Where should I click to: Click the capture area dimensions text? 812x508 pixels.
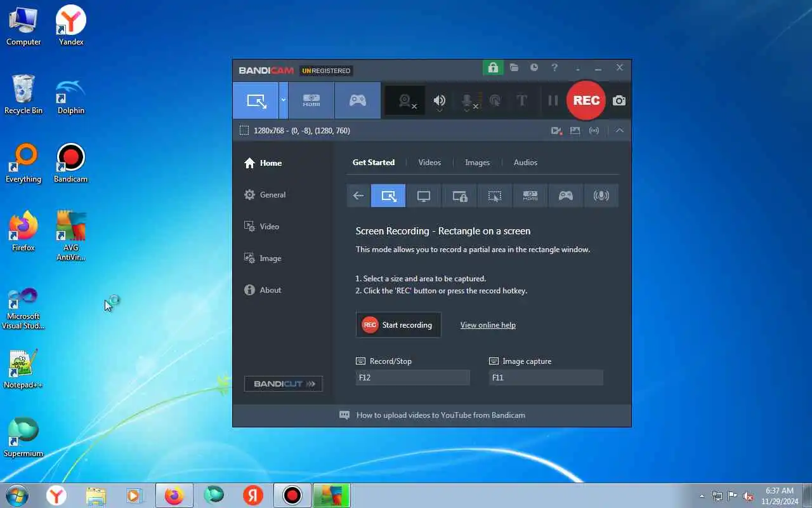click(x=302, y=130)
